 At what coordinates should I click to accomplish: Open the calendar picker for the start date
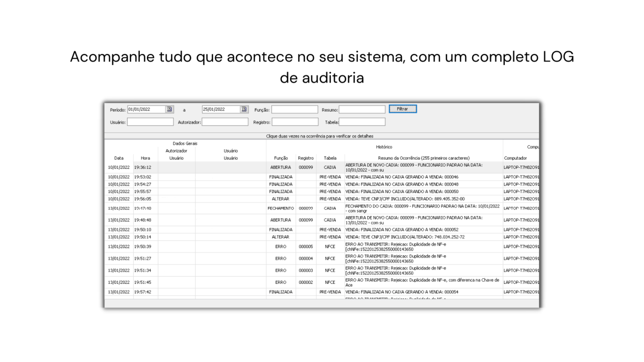[170, 109]
